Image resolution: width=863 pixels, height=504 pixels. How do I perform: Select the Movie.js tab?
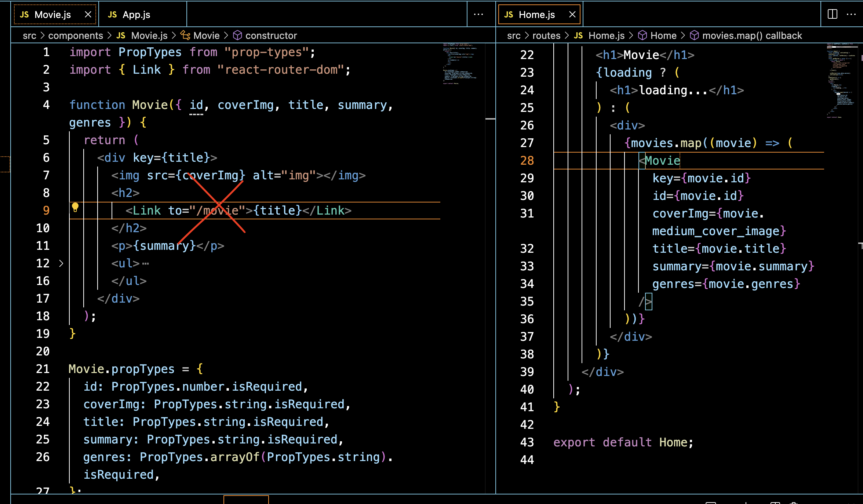52,14
